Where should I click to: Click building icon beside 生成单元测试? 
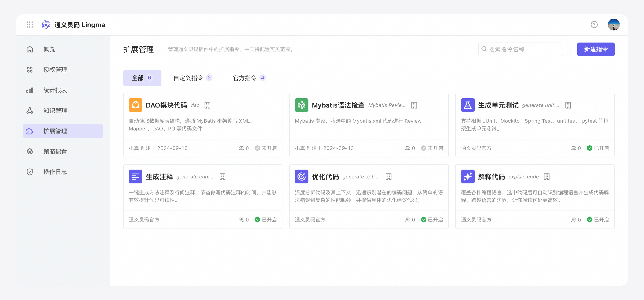pos(568,105)
